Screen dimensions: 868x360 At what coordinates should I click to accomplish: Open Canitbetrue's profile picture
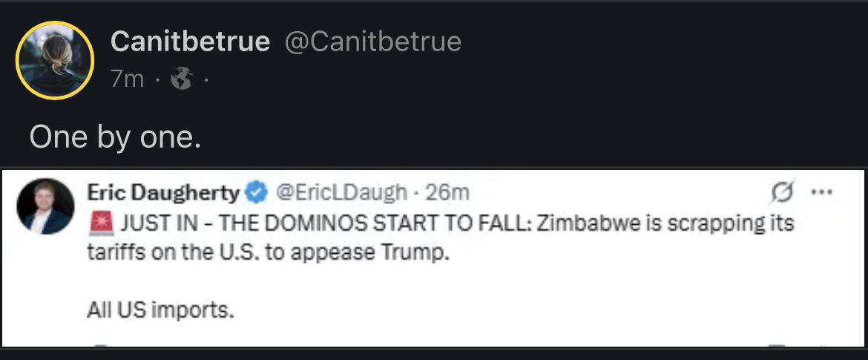(55, 59)
